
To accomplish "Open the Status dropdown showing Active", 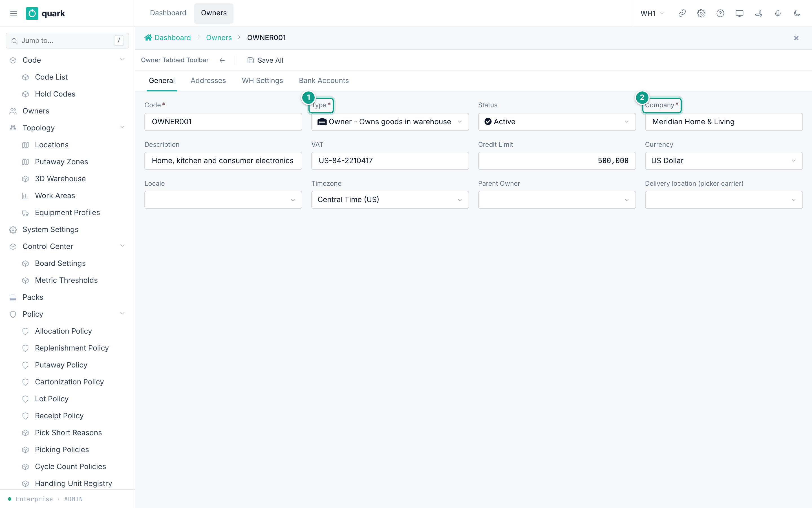I will pos(557,122).
